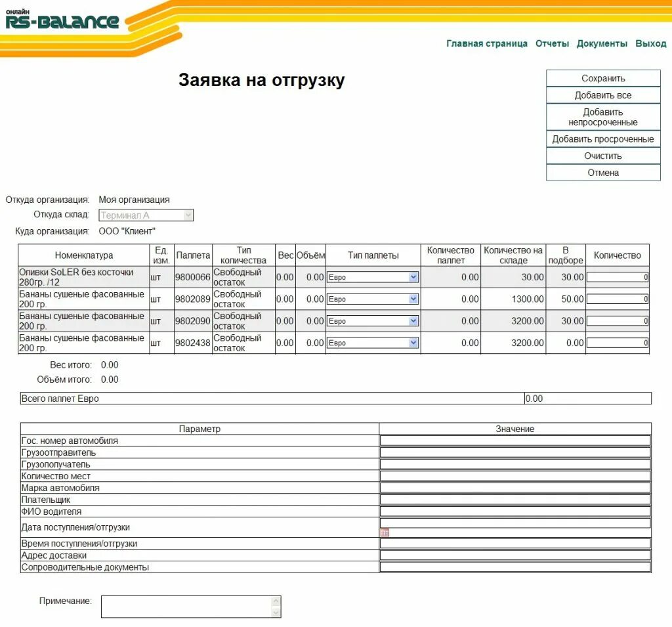Screen dimensions: 672x627
Task: Click the Заявка на отгрузку heading
Action: point(261,80)
